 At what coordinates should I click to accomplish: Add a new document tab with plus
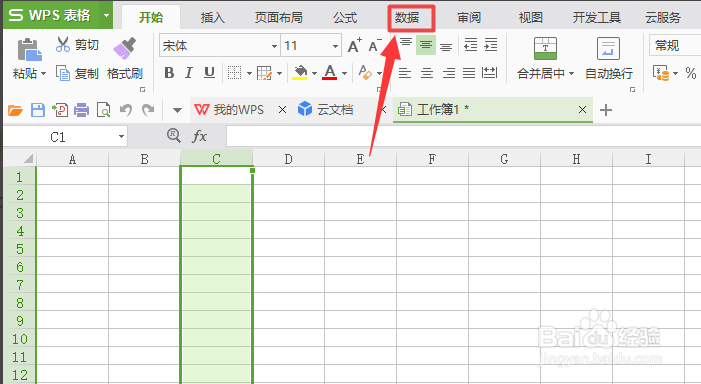click(606, 110)
